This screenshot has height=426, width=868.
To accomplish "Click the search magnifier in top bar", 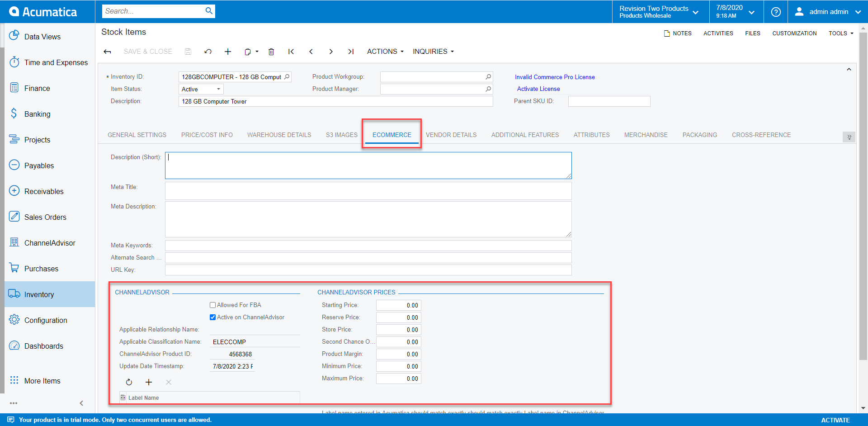I will pyautogui.click(x=209, y=11).
